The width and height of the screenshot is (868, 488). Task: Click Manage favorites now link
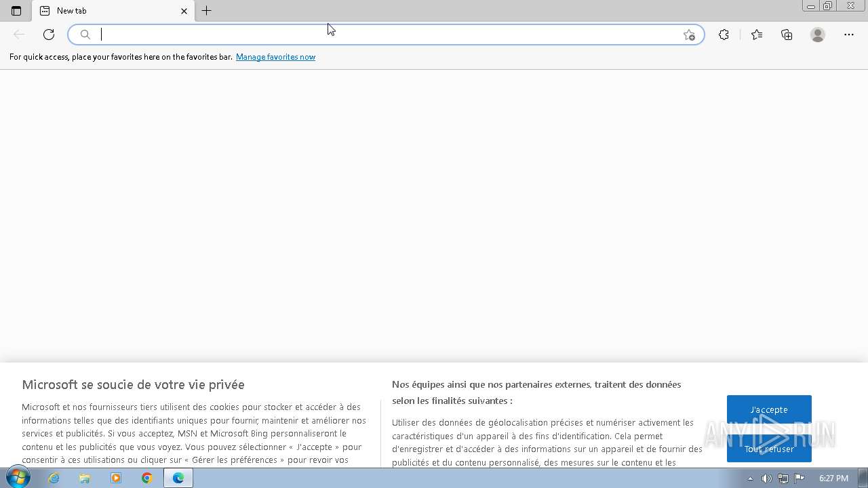pyautogui.click(x=275, y=57)
